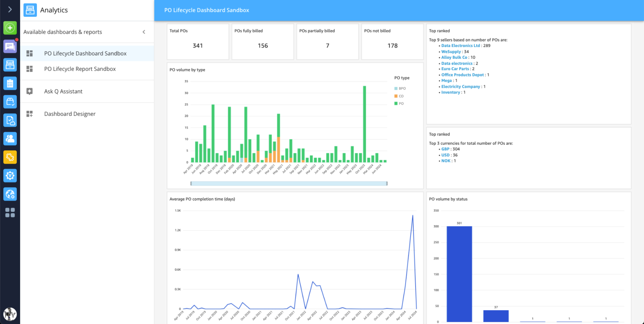Open the yellow puzzle piece integrations icon

click(10, 157)
